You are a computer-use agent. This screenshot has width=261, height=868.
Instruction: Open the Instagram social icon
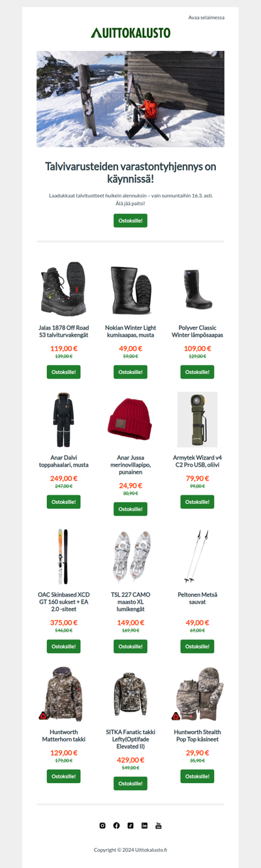(102, 826)
